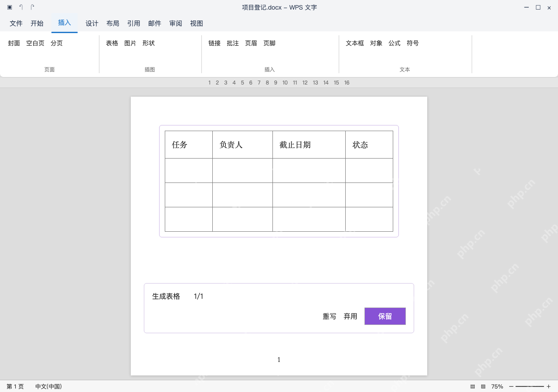The image size is (558, 392).
Task: Click the 保留 keep button
Action: pyautogui.click(x=385, y=316)
